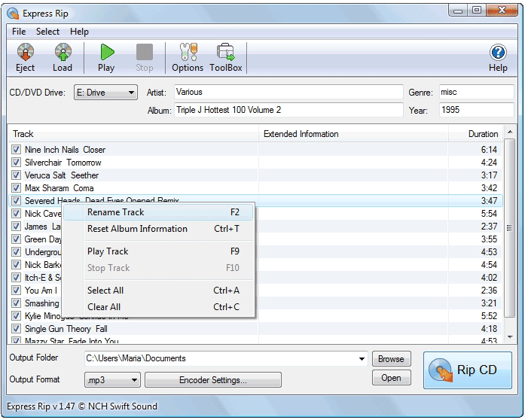Click the Eject disc icon

(26, 52)
